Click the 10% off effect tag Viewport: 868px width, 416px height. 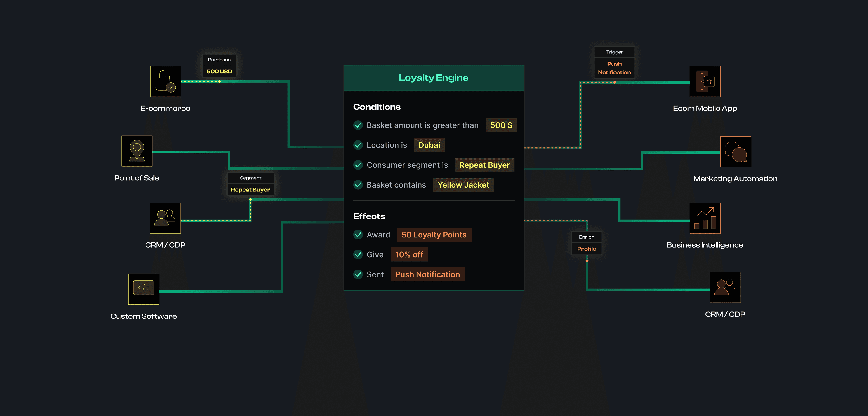409,254
